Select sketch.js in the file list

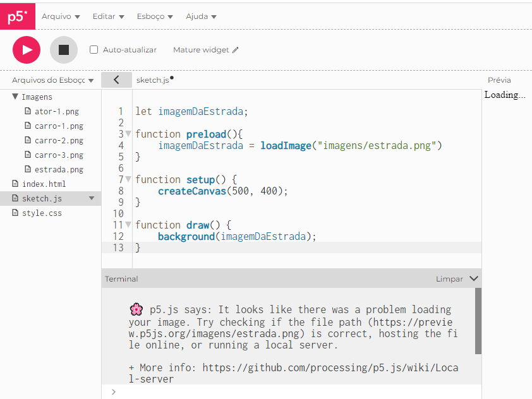(x=42, y=198)
